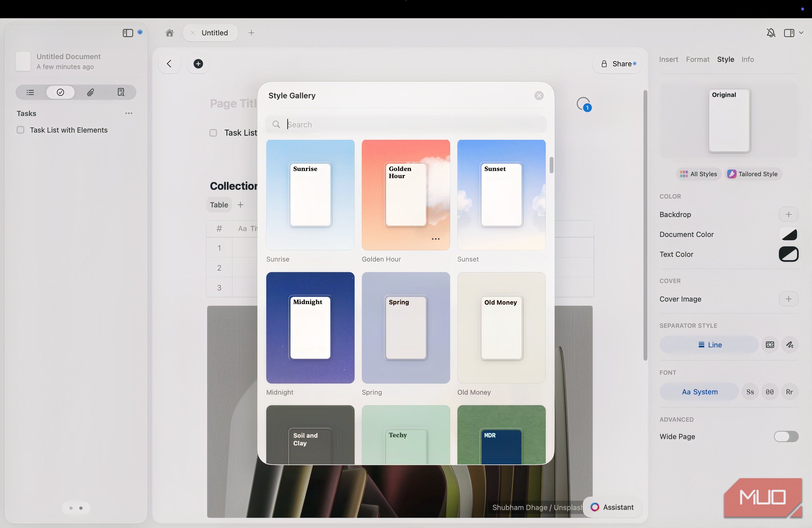Choose the Golden Hour style thumbnail

click(x=406, y=195)
